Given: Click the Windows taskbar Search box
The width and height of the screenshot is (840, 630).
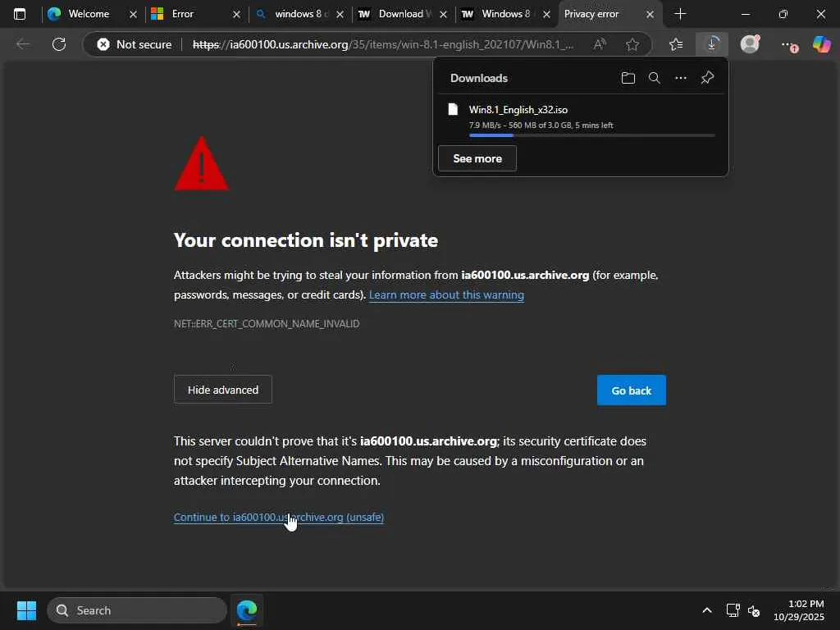Looking at the screenshot, I should point(137,610).
